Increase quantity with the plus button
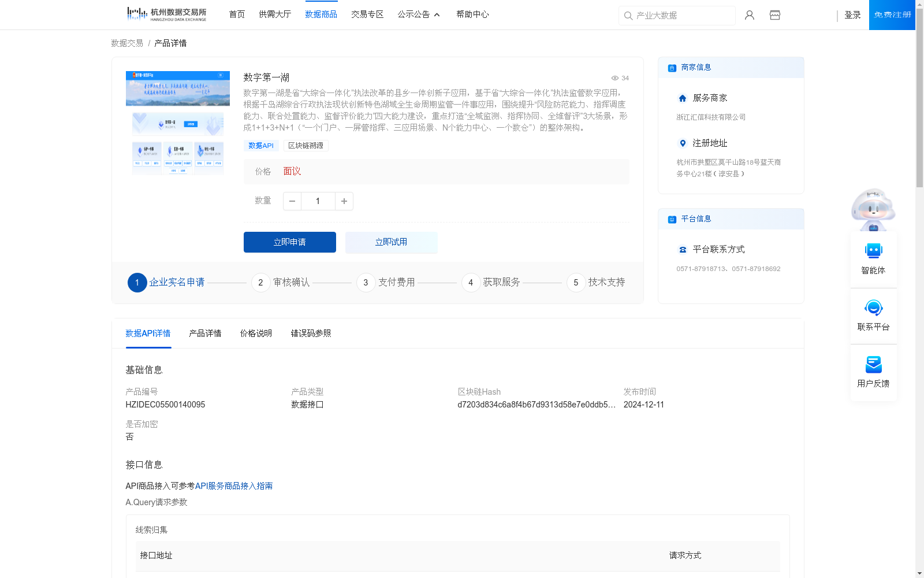This screenshot has width=924, height=578. [x=344, y=201]
